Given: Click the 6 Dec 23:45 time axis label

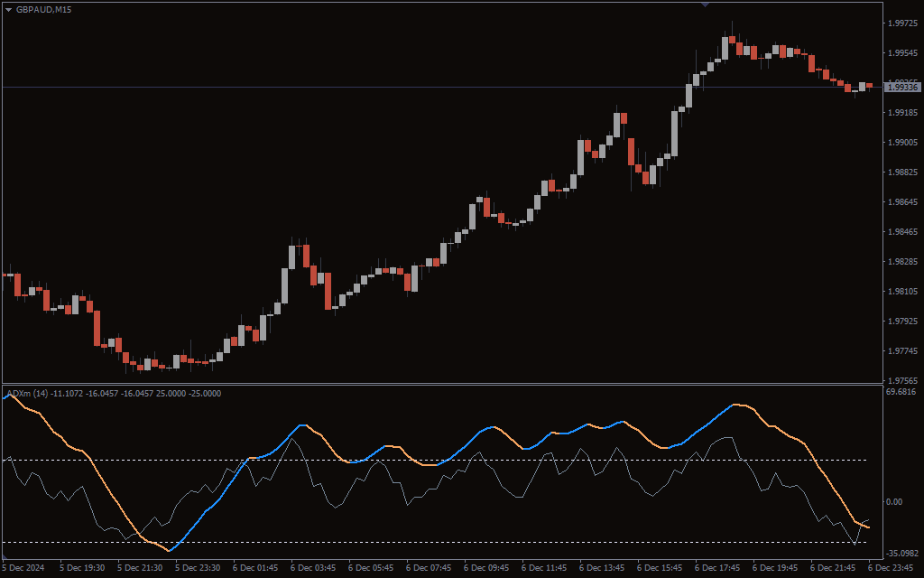Looking at the screenshot, I should 892,568.
